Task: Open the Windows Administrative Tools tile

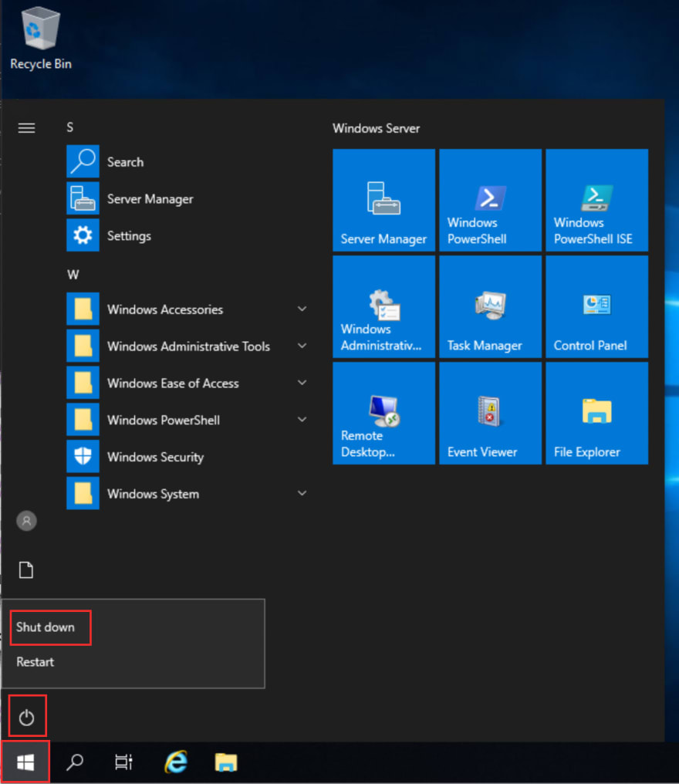Action: click(x=383, y=306)
